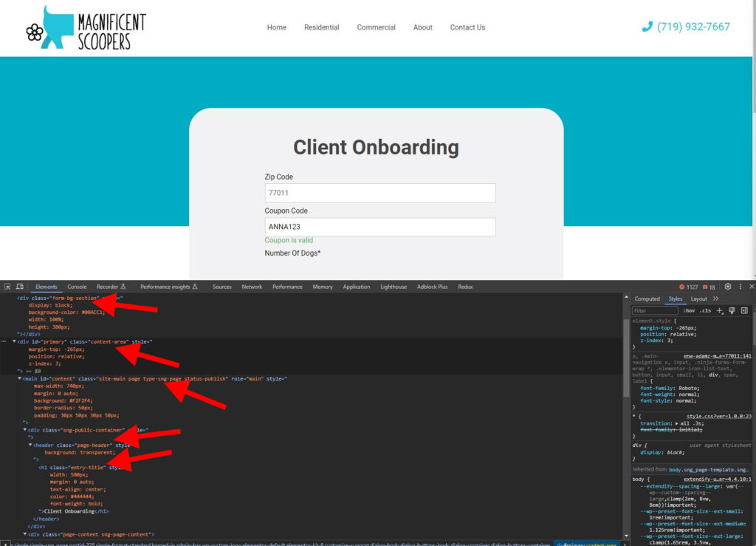The height and width of the screenshot is (546, 756).
Task: Toggle the device toolbar icon
Action: tap(20, 287)
